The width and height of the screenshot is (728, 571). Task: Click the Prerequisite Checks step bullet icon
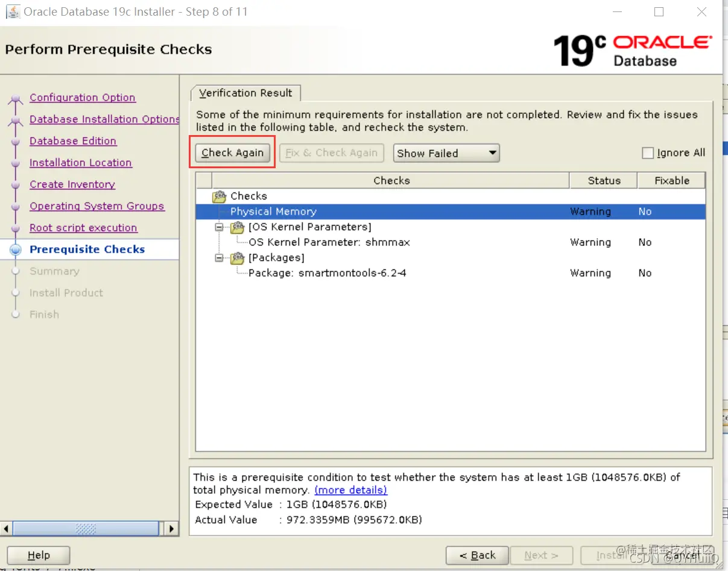click(x=16, y=250)
